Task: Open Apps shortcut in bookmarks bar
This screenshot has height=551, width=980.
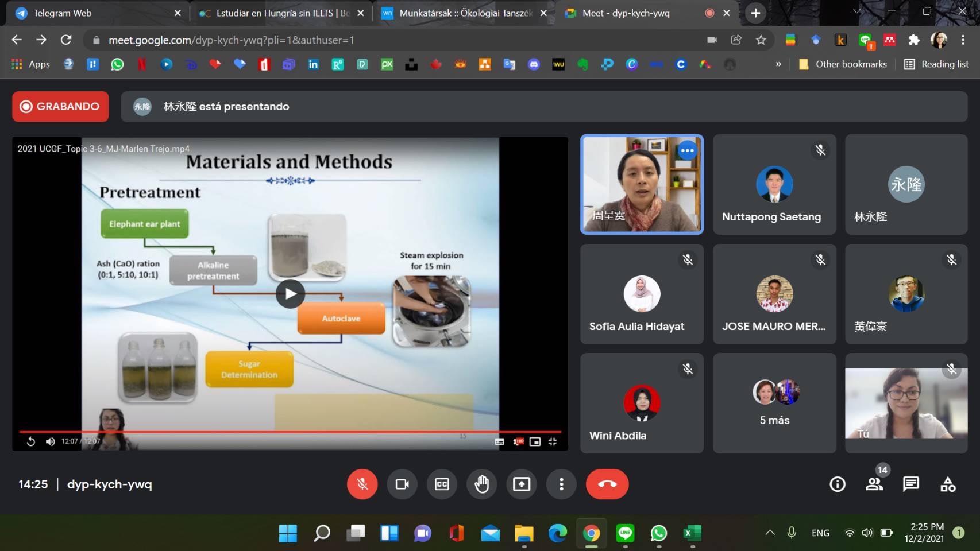Action: pos(31,64)
